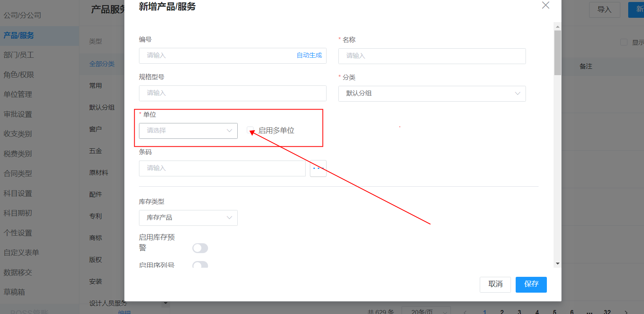Select 窗户 category
This screenshot has width=644, height=314.
pos(96,129)
